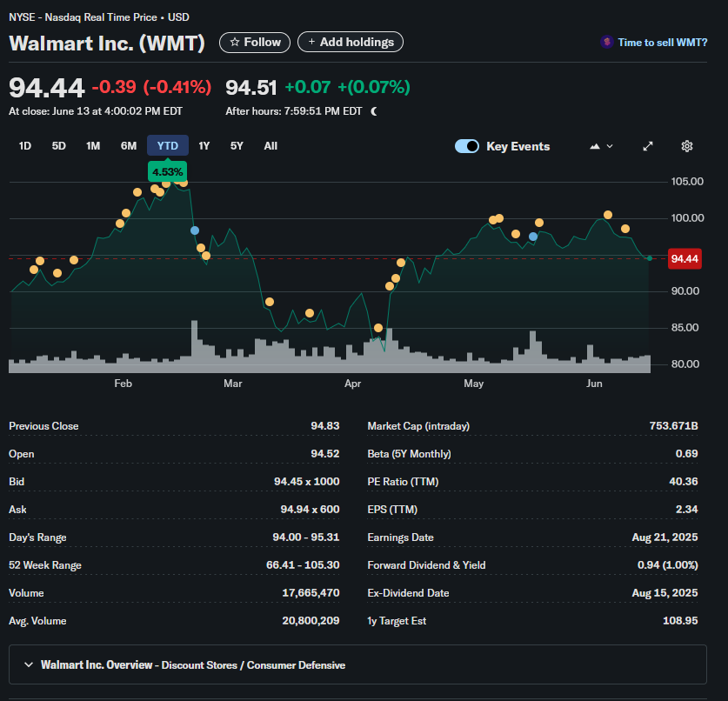Click the Market Cap value 753.671B
Screen dimensions: 728x701
pos(674,425)
